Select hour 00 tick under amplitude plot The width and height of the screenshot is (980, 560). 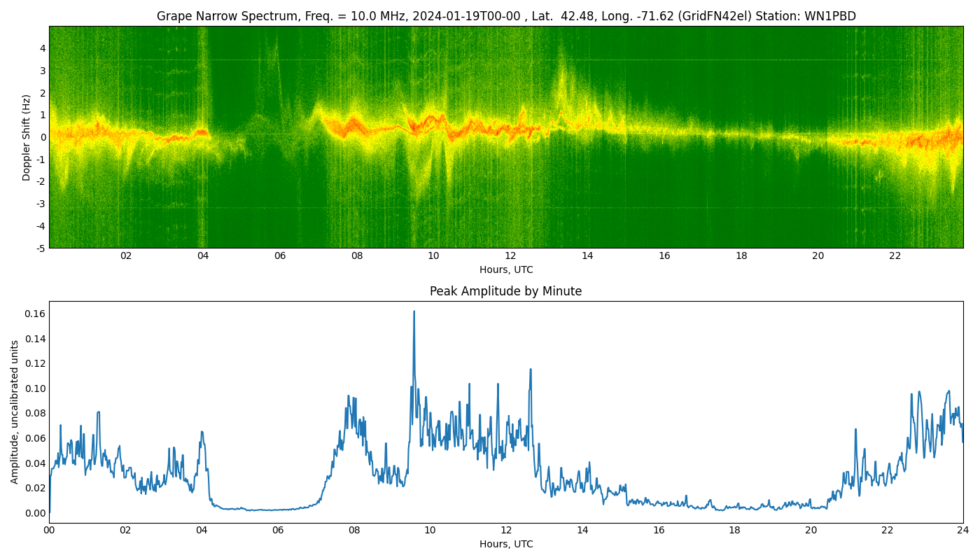click(x=49, y=531)
